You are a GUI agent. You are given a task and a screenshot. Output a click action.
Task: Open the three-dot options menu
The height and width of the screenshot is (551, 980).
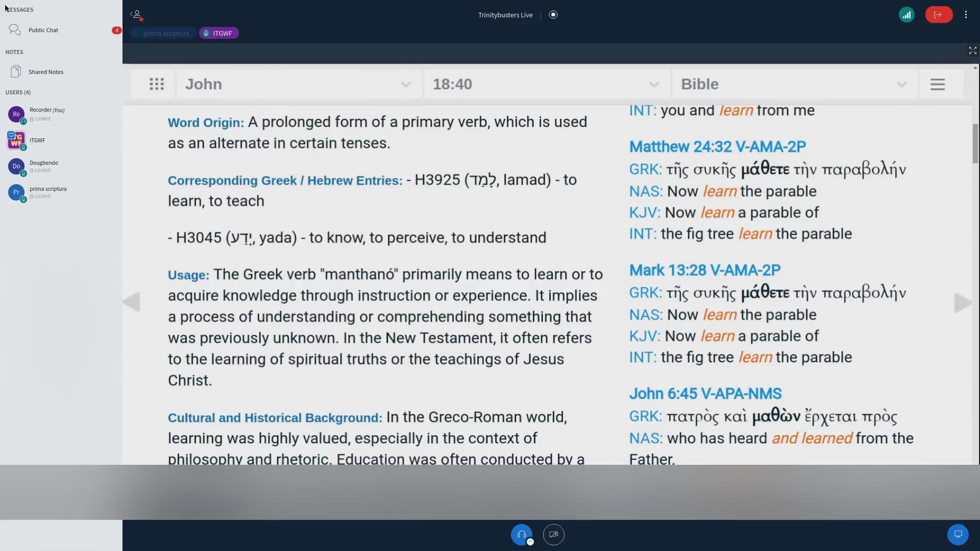point(966,15)
